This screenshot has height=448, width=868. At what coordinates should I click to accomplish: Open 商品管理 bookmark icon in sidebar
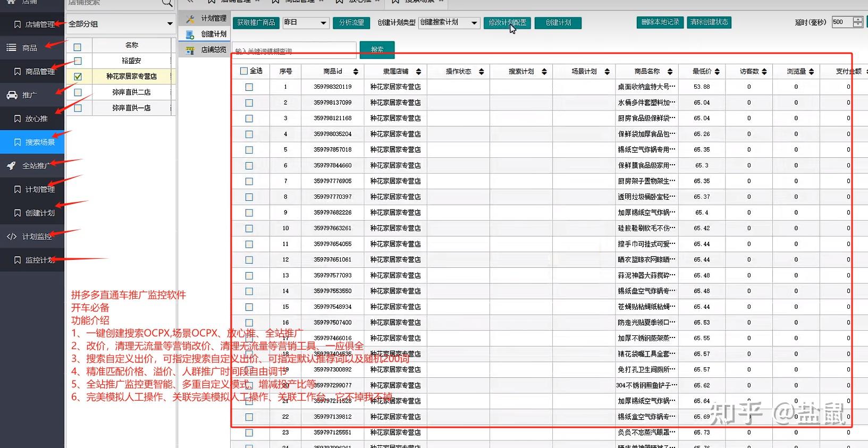[x=18, y=71]
